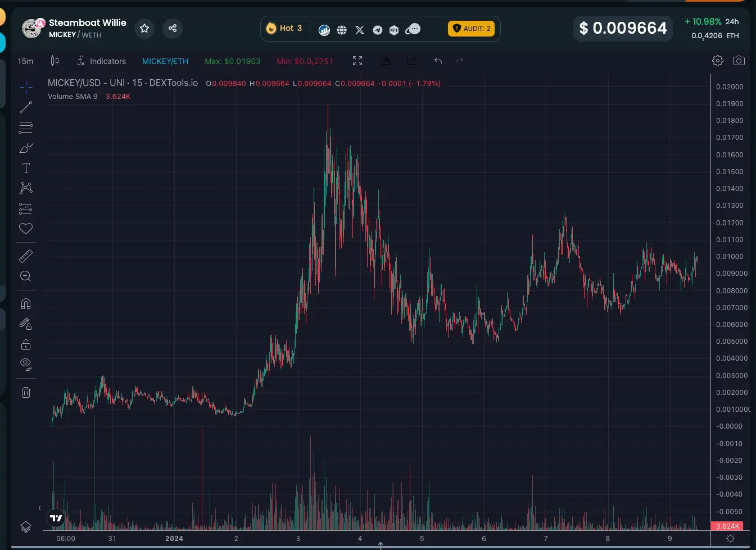Click the 0.01000 price axis label
756x550 pixels.
[x=730, y=257]
